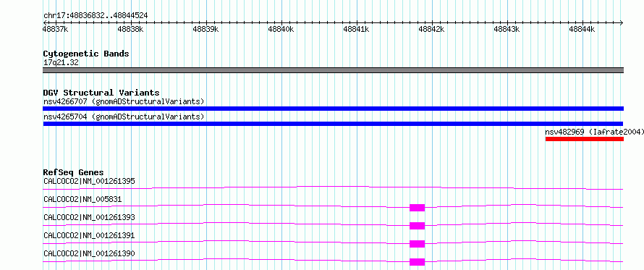This screenshot has width=644, height=270.
Task: Open nsv4266707 (gnomADStructuralVariants) label
Action: click(124, 101)
